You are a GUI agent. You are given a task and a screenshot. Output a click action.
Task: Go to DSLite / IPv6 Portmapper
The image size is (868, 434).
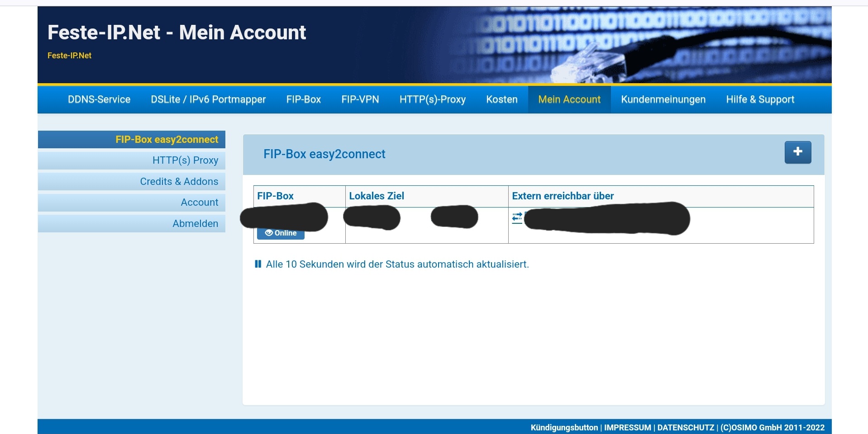[208, 99]
